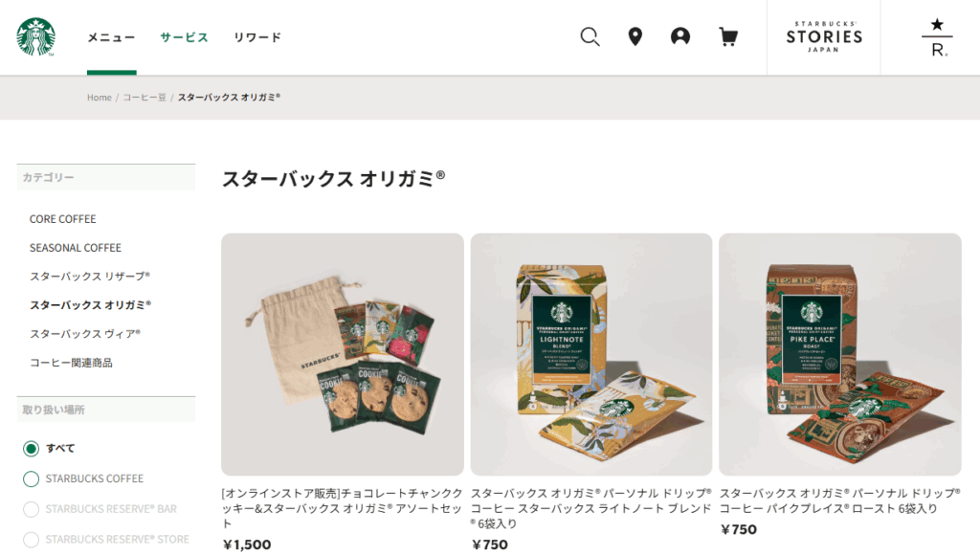Open the Lightnote Blend product image
980x555 pixels.
tap(591, 354)
